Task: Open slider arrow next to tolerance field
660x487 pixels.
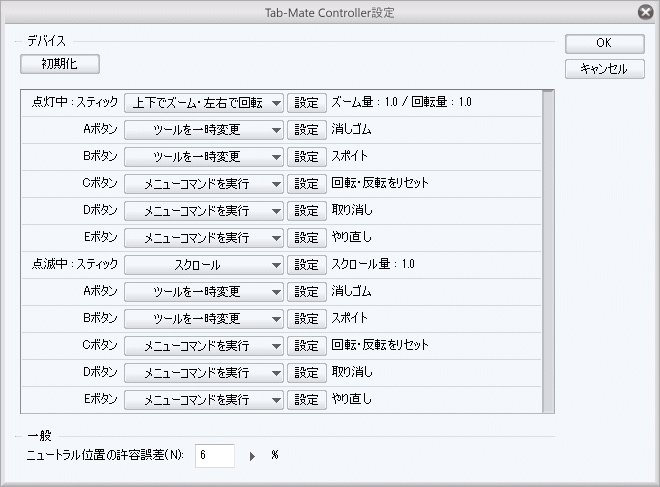Action: [252, 456]
